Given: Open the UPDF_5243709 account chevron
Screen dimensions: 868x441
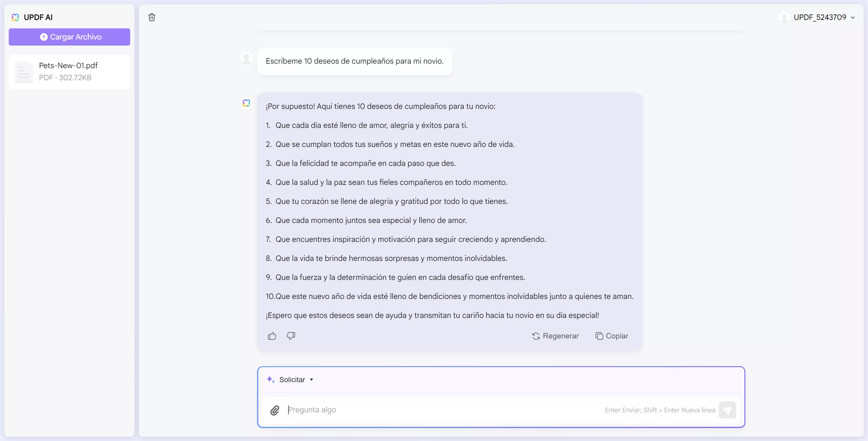Looking at the screenshot, I should (853, 17).
